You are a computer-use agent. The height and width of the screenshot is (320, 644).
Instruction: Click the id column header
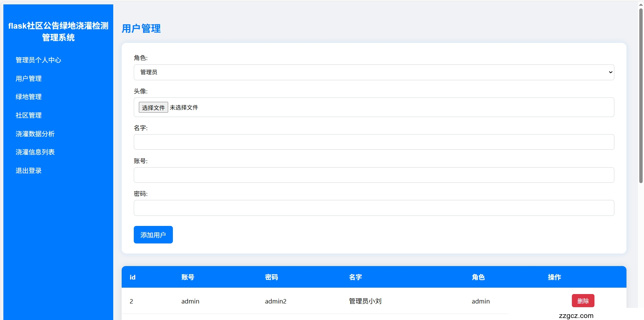tap(132, 277)
